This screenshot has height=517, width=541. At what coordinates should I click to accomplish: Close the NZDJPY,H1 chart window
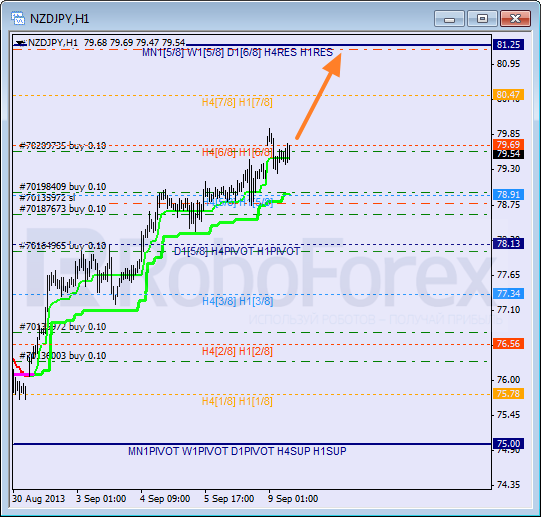pos(515,19)
